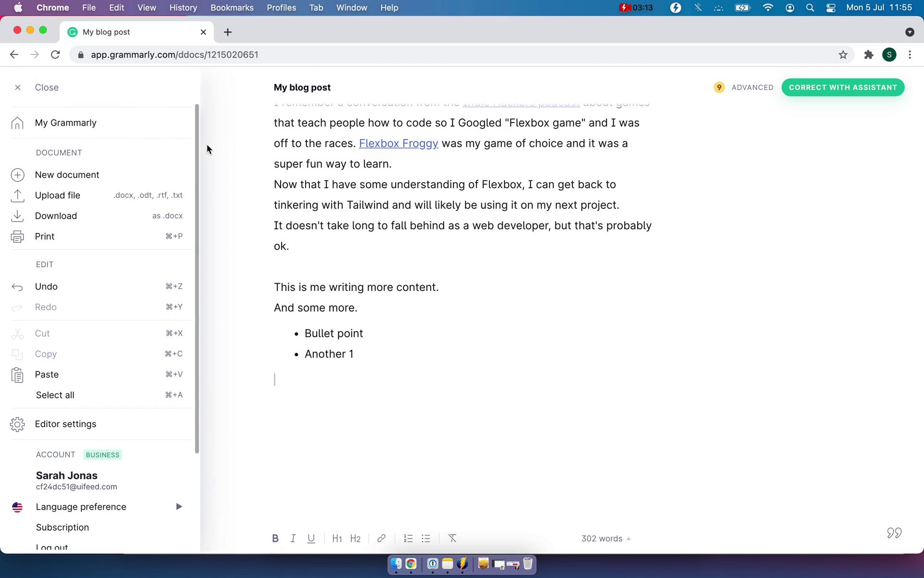Click the Paste clipboard icon
The image size is (924, 578).
tap(17, 375)
